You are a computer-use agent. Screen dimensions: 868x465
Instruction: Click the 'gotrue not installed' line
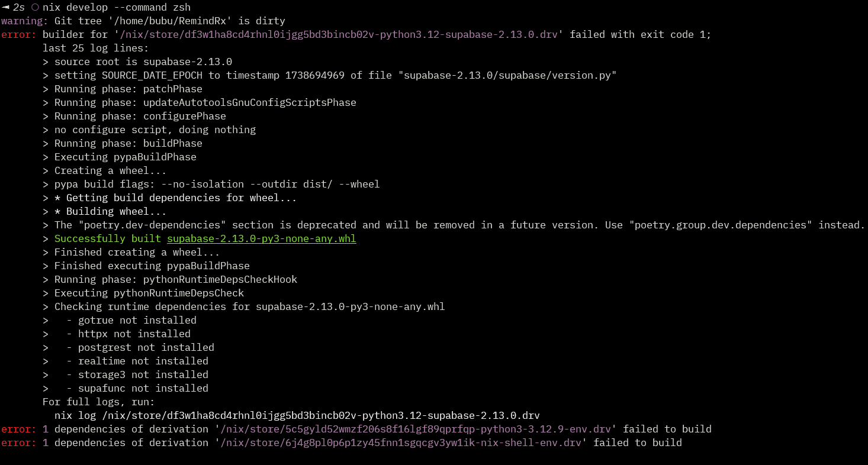tap(137, 320)
